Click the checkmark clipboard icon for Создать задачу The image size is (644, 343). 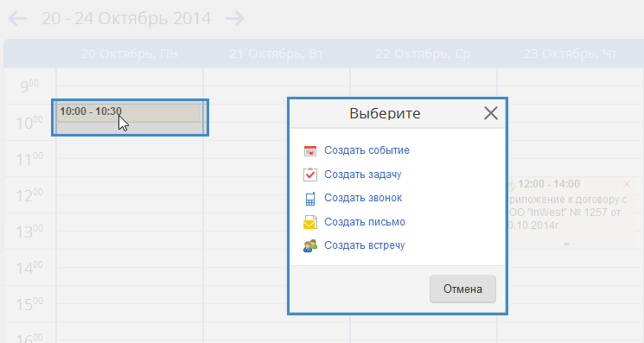point(310,175)
